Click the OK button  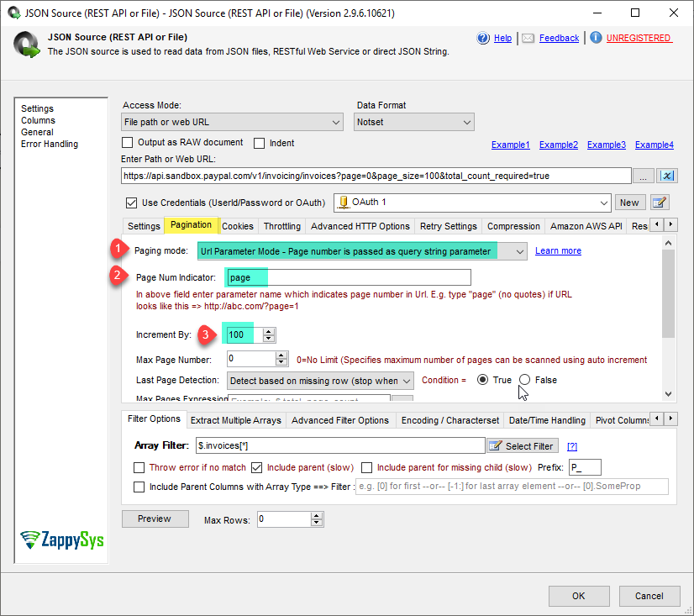click(x=579, y=596)
